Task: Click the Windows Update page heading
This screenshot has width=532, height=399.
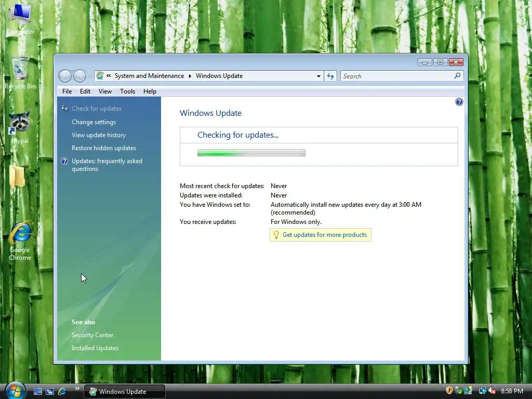Action: 211,113
